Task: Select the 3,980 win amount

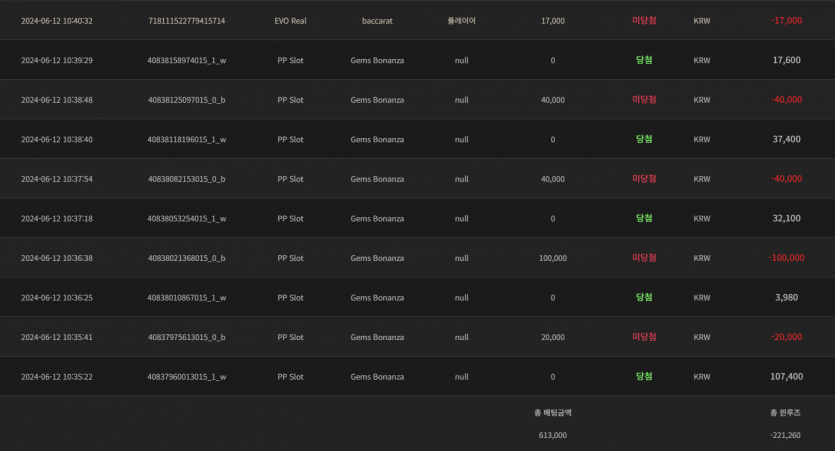Action: [x=786, y=297]
